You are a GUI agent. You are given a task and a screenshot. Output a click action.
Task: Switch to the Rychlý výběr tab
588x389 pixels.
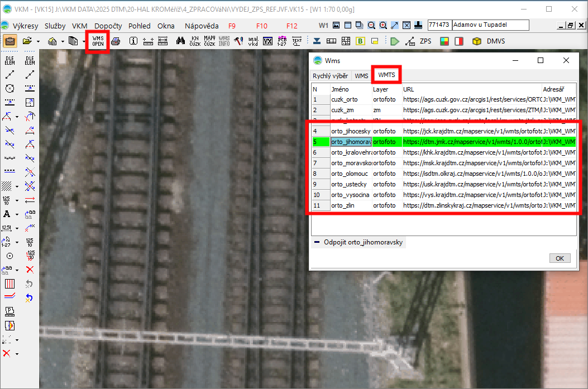(330, 76)
